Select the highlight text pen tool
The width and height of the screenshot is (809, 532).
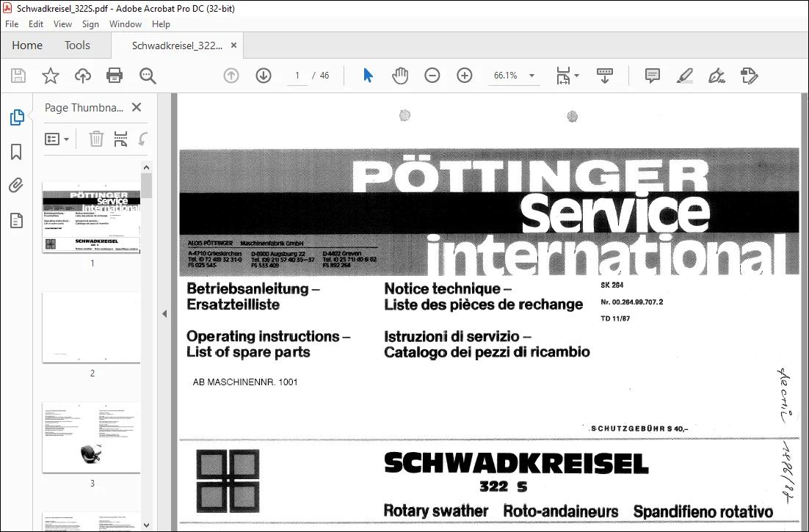(685, 76)
